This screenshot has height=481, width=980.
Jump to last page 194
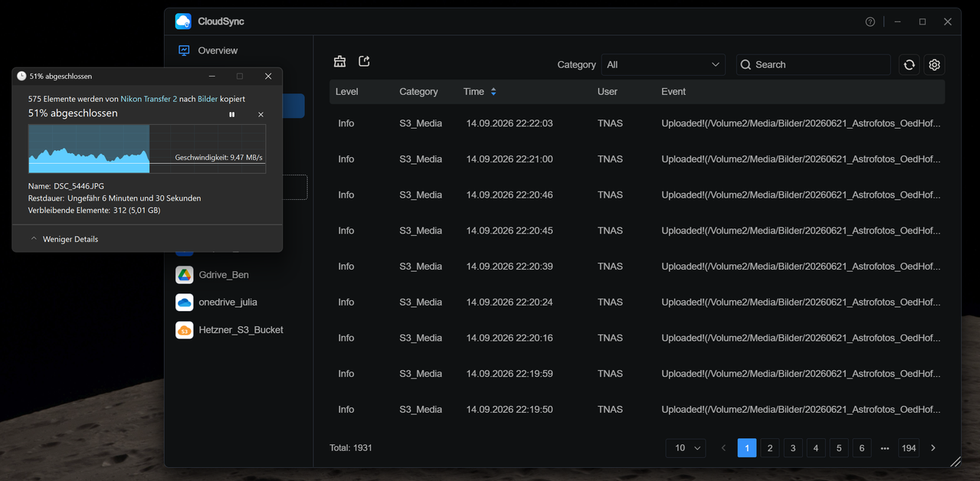click(909, 448)
